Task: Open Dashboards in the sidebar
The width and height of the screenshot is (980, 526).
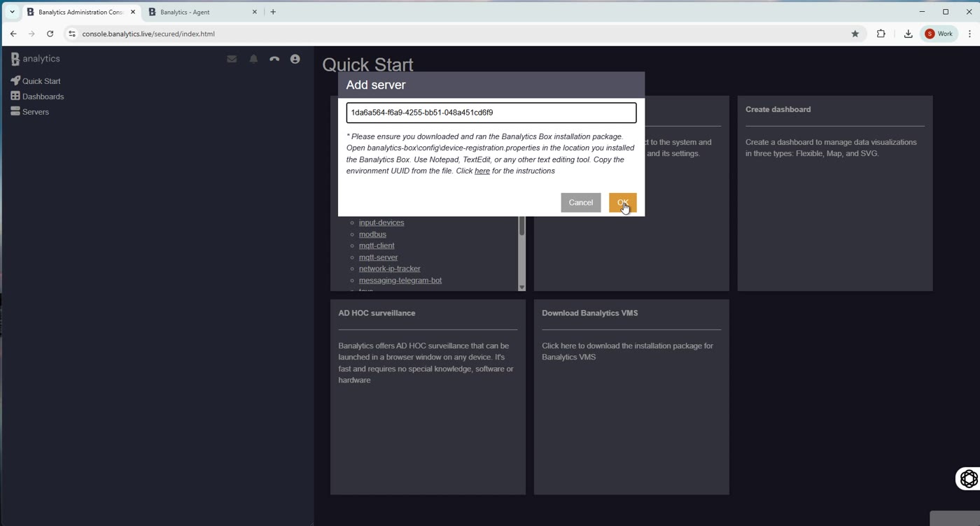Action: (x=43, y=97)
